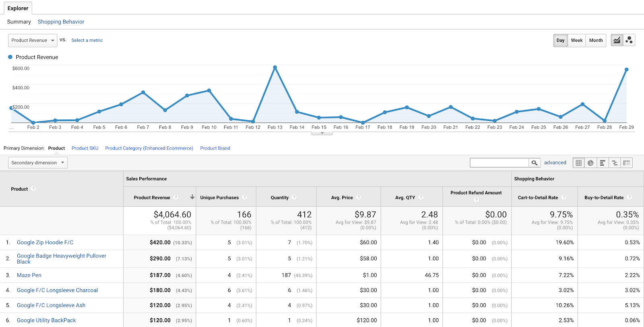Open the Secondary dimension dropdown
Screen dimensions: 644x327
pos(38,162)
